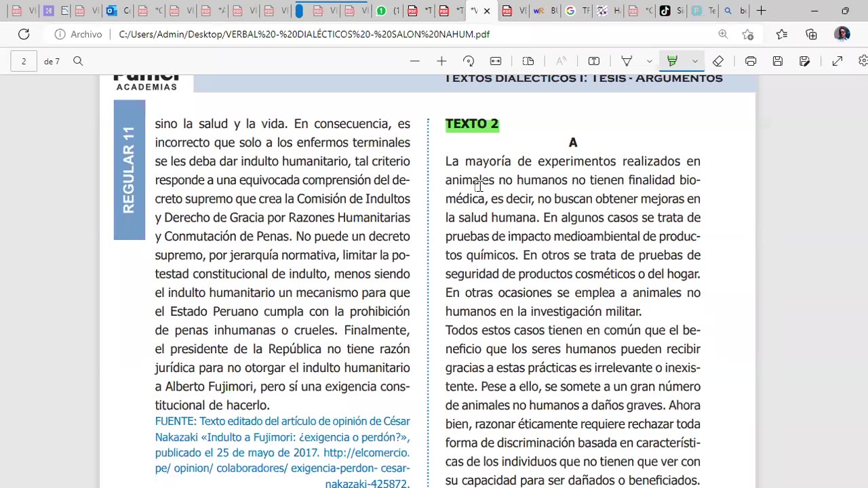Select the green Highlight tool
Image resolution: width=868 pixels, height=488 pixels.
pyautogui.click(x=672, y=61)
